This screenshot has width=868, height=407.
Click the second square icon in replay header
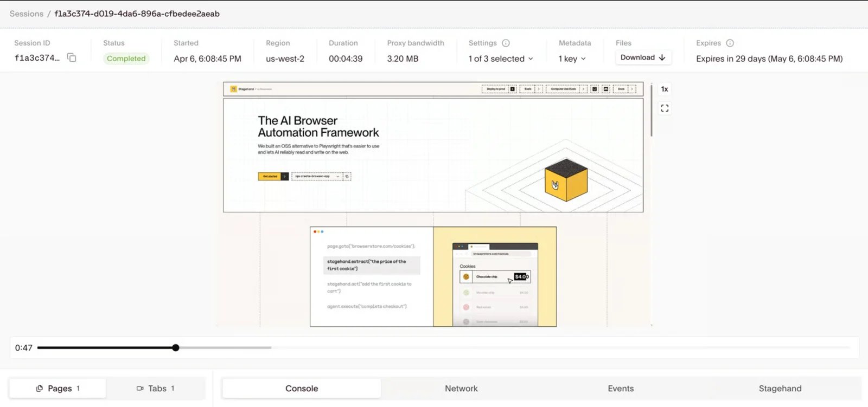click(606, 89)
